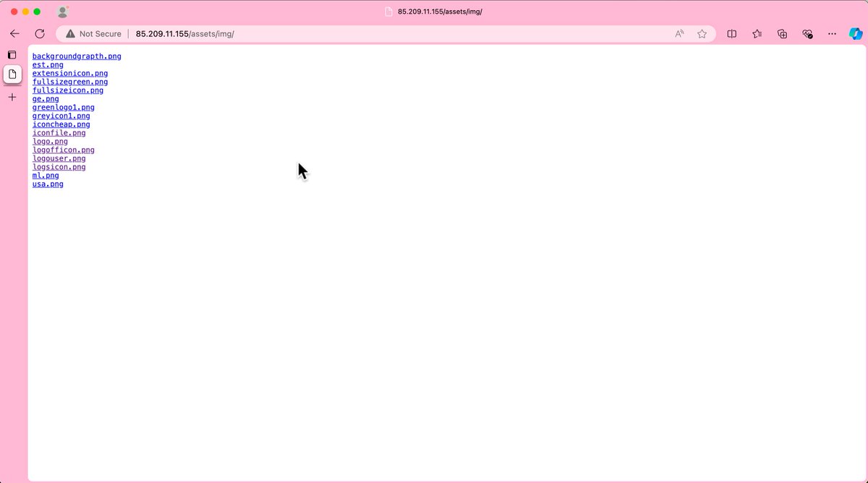
Task: Open Browser essentials heart icon
Action: tap(807, 34)
